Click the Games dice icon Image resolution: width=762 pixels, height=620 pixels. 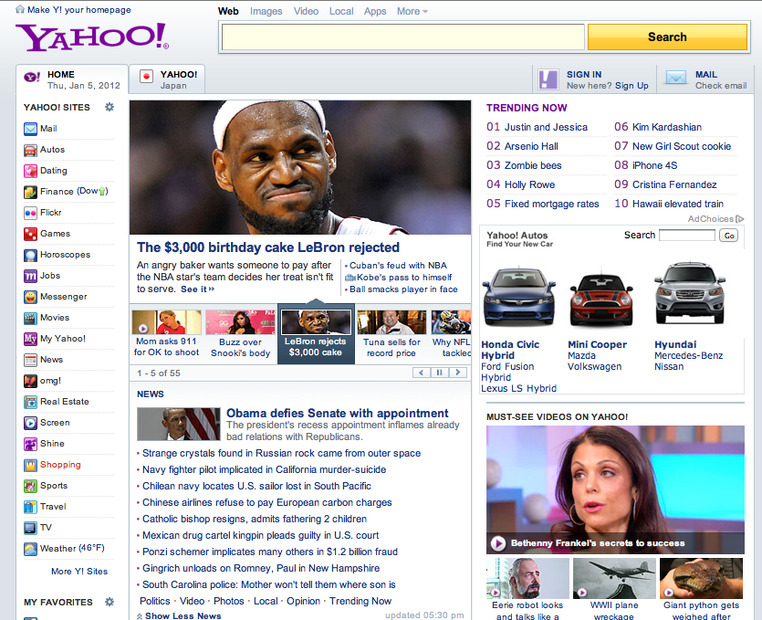click(30, 234)
